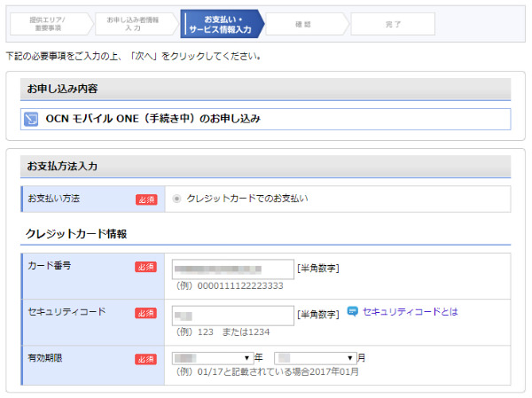
Task: Open the expiration month (月) dropdown
Action: point(316,358)
